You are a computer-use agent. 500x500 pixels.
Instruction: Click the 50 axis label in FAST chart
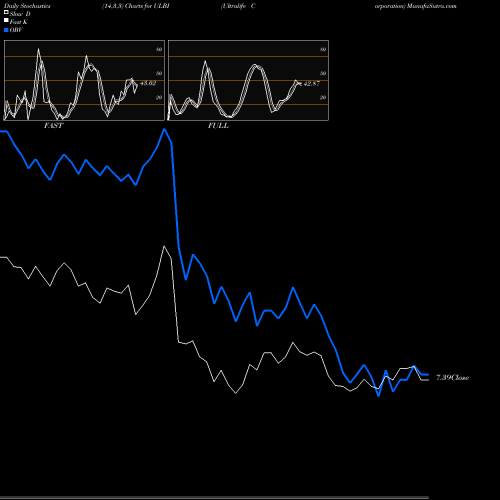pos(159,73)
